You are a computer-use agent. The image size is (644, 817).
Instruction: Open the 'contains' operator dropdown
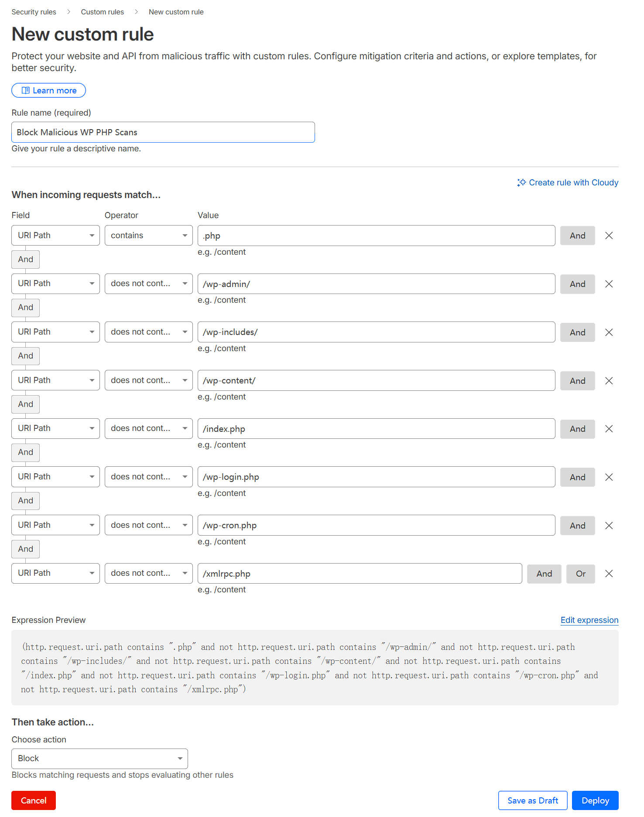tap(149, 236)
